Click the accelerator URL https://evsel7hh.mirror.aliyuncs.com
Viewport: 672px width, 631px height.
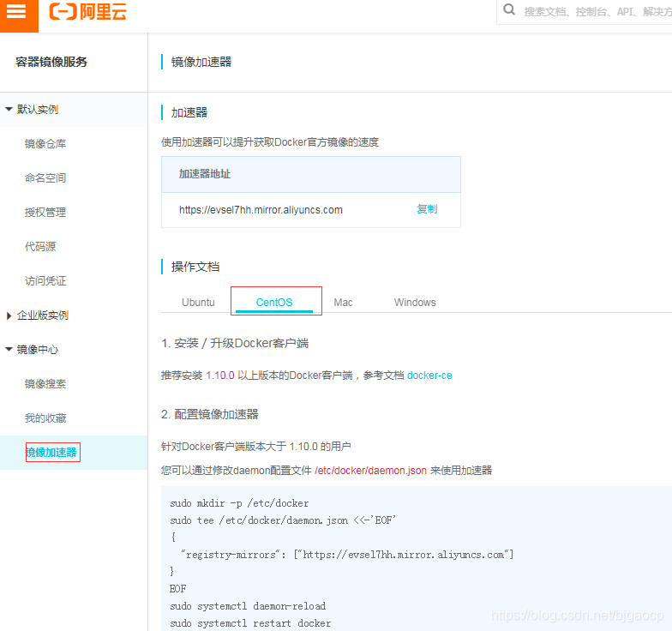(x=261, y=209)
